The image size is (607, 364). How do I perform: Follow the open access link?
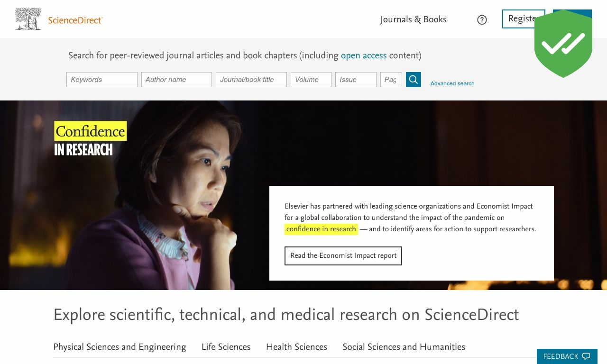(x=364, y=55)
